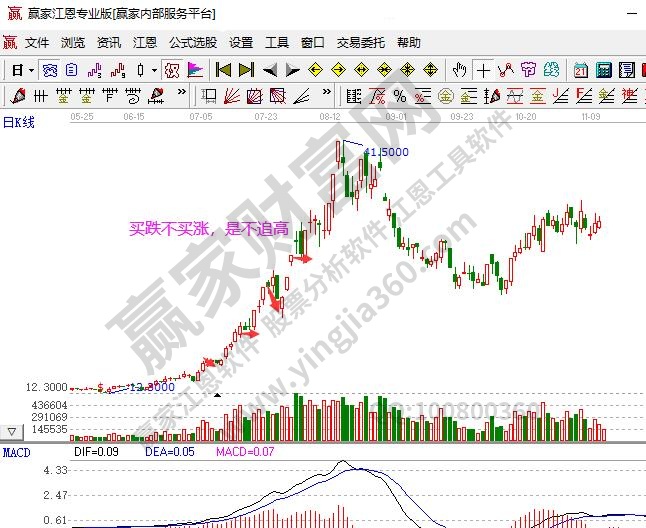Screen dimensions: 646x528
Task: Click the colored flag icon
Action: click(194, 70)
